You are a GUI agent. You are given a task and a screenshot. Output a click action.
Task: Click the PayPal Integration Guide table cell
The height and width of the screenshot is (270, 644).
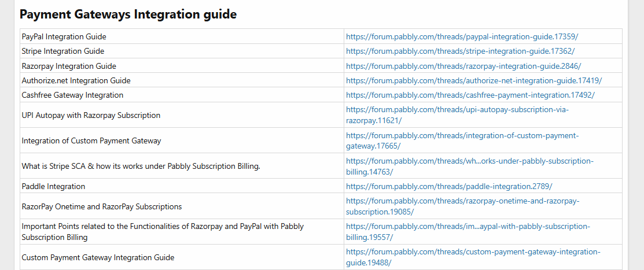182,36
